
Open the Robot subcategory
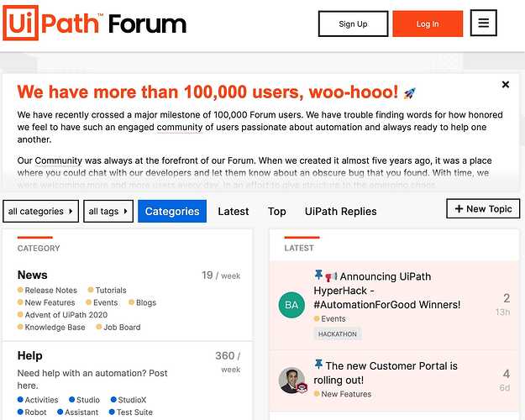pos(32,412)
